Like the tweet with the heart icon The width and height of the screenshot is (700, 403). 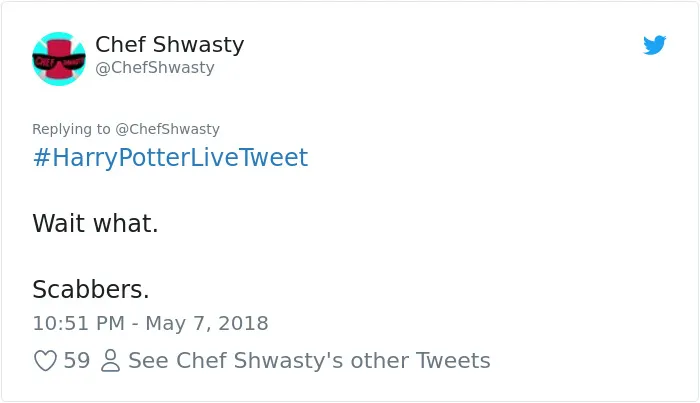(46, 361)
